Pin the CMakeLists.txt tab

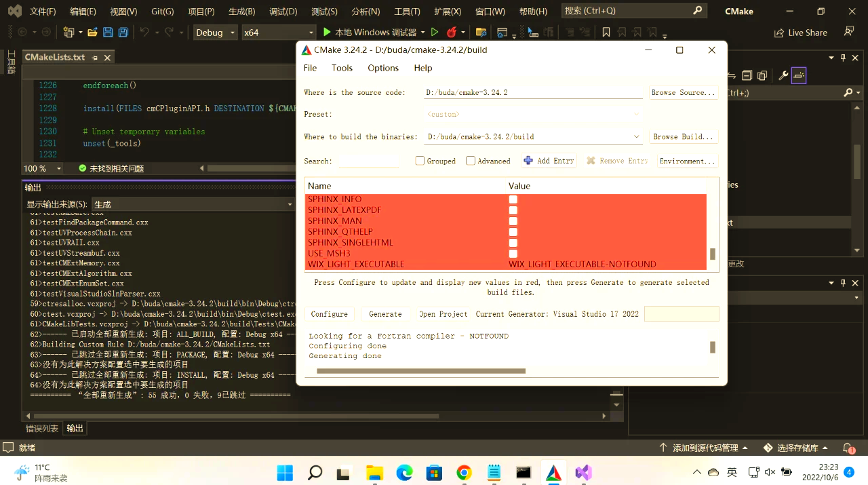coord(95,58)
